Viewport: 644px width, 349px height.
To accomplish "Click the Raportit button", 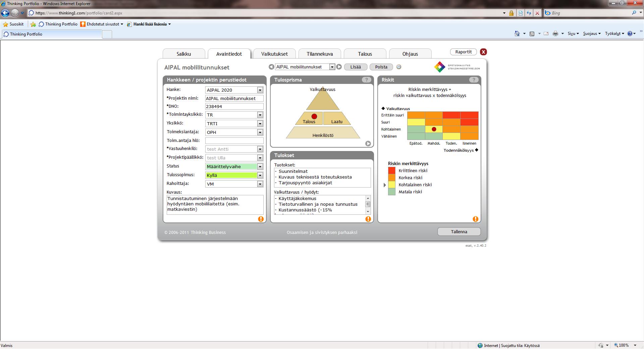I will [x=464, y=52].
